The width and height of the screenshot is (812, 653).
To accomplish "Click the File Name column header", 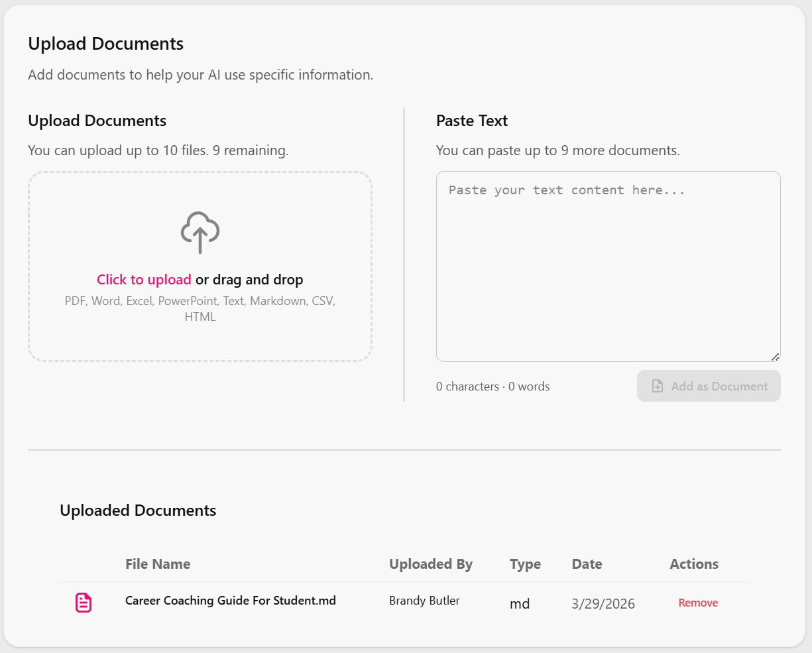I will [158, 564].
